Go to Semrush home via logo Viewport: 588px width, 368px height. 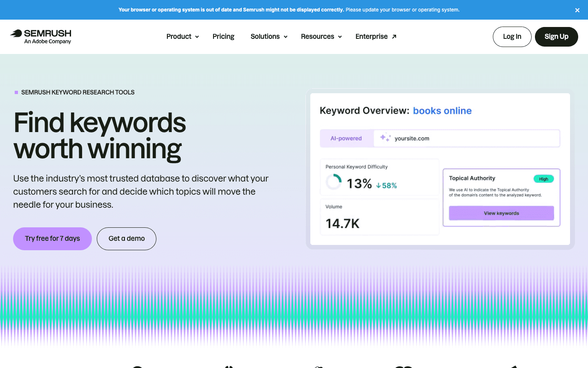pos(41,36)
